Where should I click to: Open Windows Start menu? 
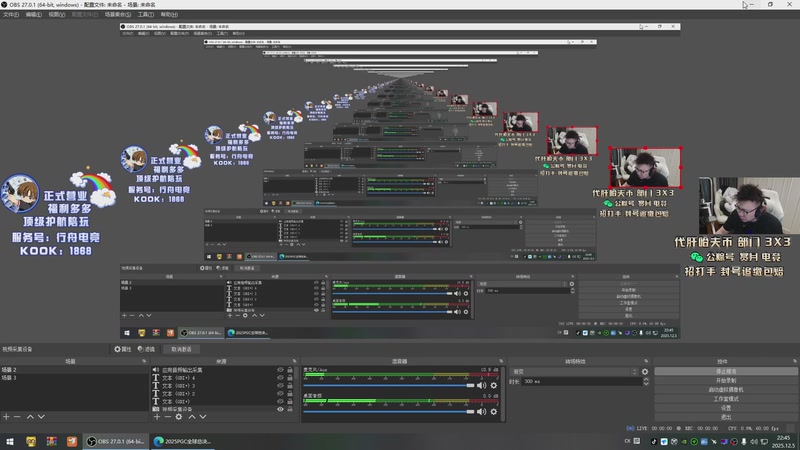(x=10, y=441)
